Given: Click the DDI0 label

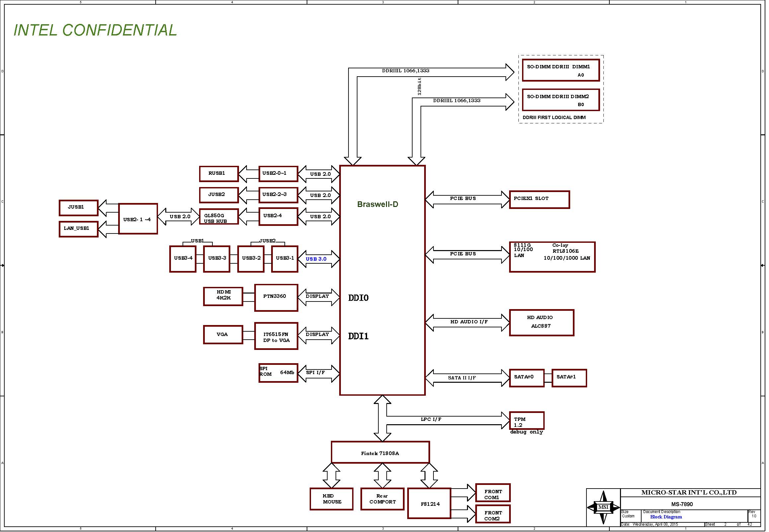Looking at the screenshot, I should (358, 298).
